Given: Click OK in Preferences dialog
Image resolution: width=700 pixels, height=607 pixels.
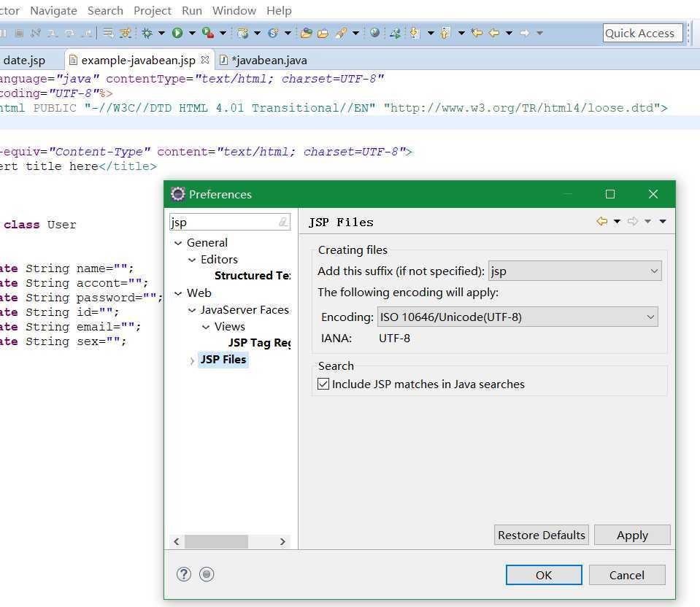Looking at the screenshot, I should [544, 575].
